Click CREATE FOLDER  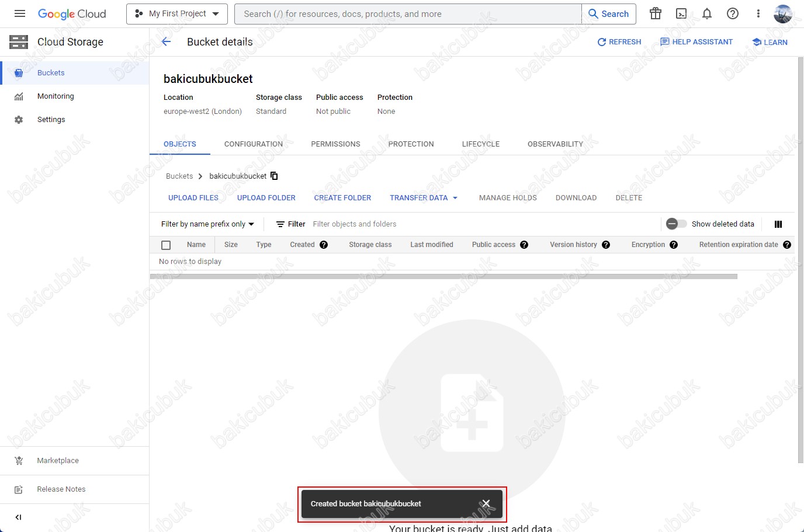[x=342, y=198]
